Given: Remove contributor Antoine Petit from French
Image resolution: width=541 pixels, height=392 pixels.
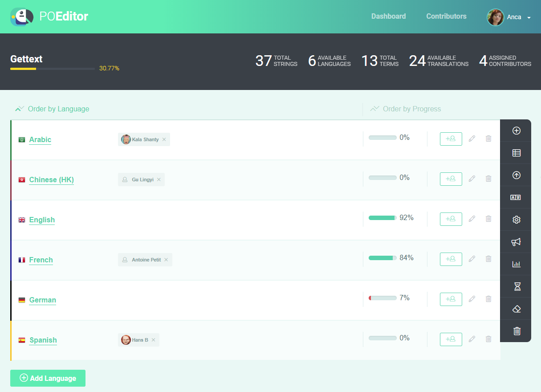Looking at the screenshot, I should click(x=166, y=260).
